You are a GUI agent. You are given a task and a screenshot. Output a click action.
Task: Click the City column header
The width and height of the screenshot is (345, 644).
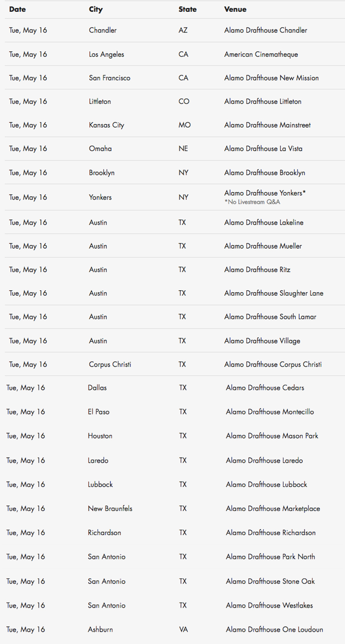coord(96,9)
